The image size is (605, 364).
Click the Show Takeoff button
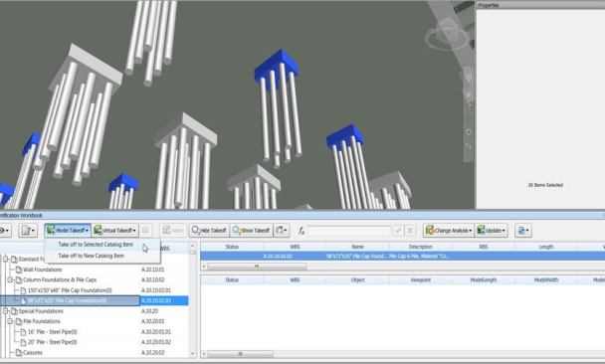coord(251,230)
